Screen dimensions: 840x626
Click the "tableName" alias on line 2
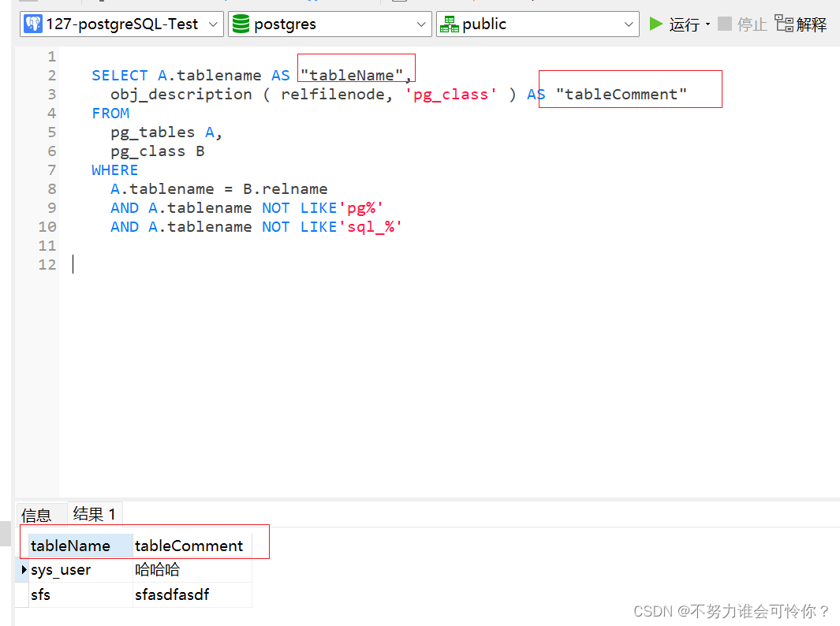click(x=352, y=76)
